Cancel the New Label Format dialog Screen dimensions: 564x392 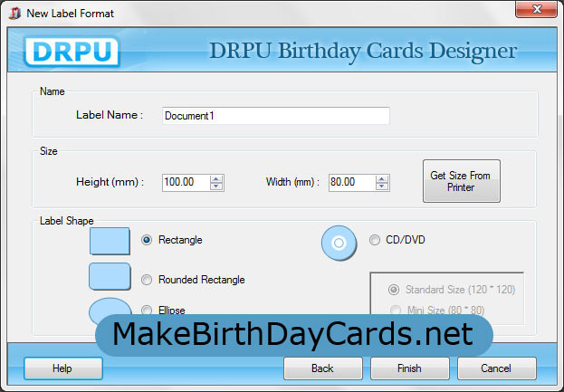(497, 368)
